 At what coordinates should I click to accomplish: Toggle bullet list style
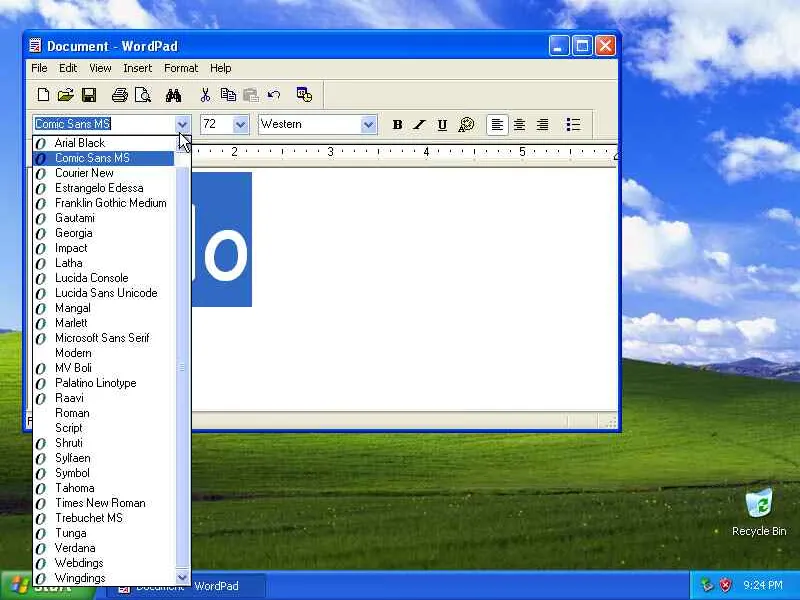point(573,124)
